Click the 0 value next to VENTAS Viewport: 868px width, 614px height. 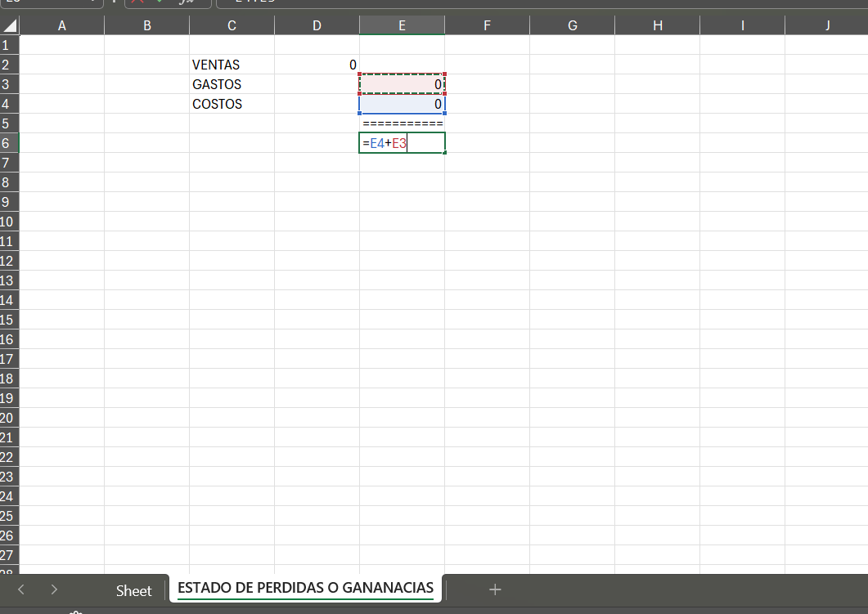point(317,65)
